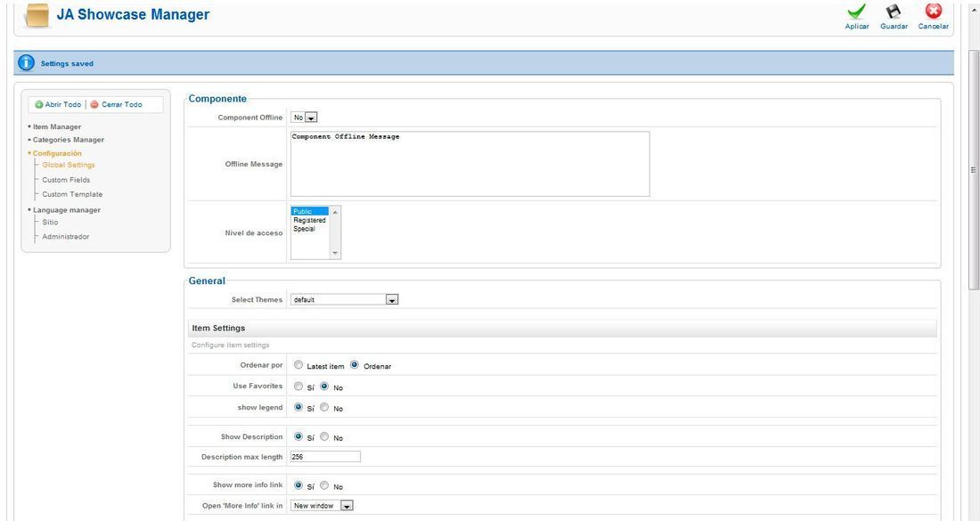Viewport: 980px width, 521px height.
Task: Choose Ordenar radio for Ordenar por
Action: click(x=355, y=365)
